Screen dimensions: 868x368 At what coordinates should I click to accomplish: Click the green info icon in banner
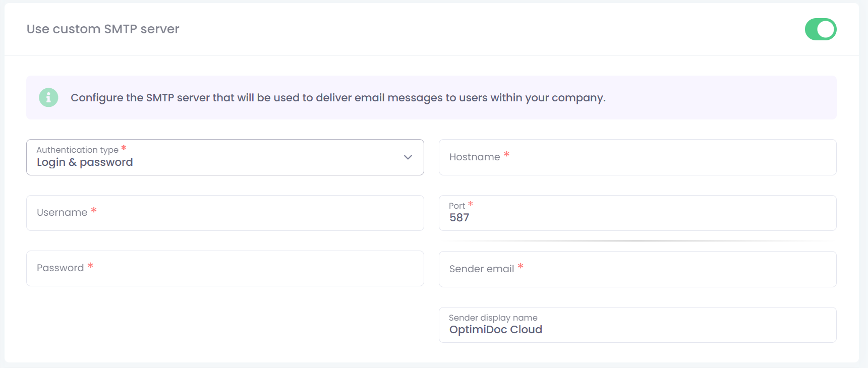click(48, 97)
